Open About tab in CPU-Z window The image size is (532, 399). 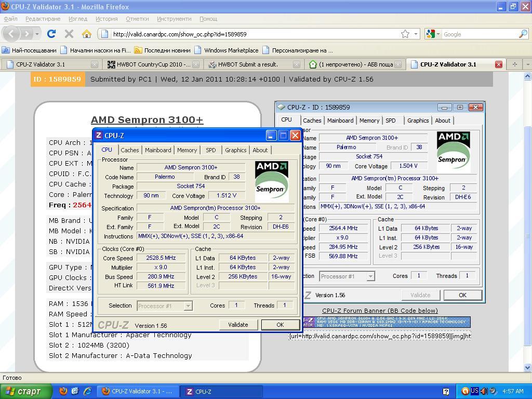click(x=260, y=150)
